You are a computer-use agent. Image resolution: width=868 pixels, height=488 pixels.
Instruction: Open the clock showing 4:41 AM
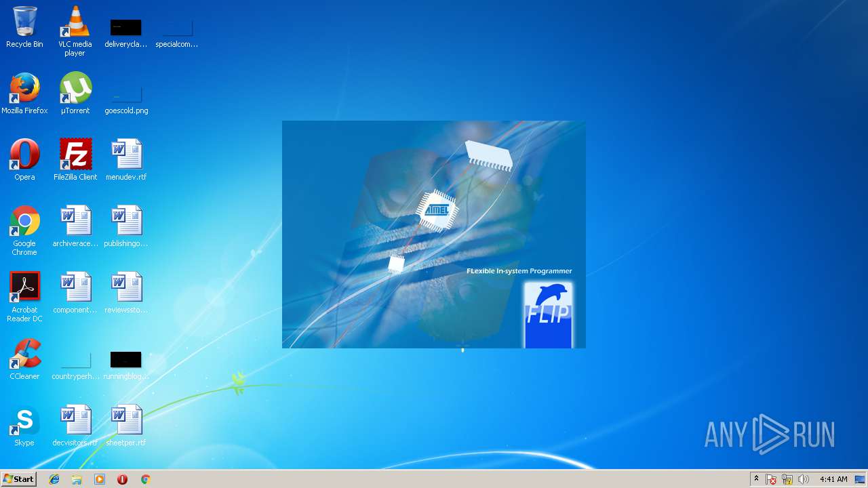pyautogui.click(x=833, y=479)
